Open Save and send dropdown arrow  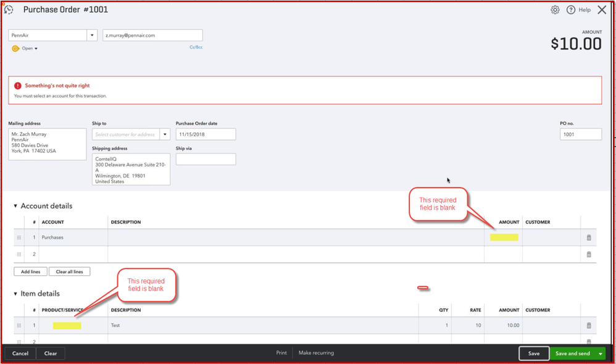pyautogui.click(x=601, y=354)
